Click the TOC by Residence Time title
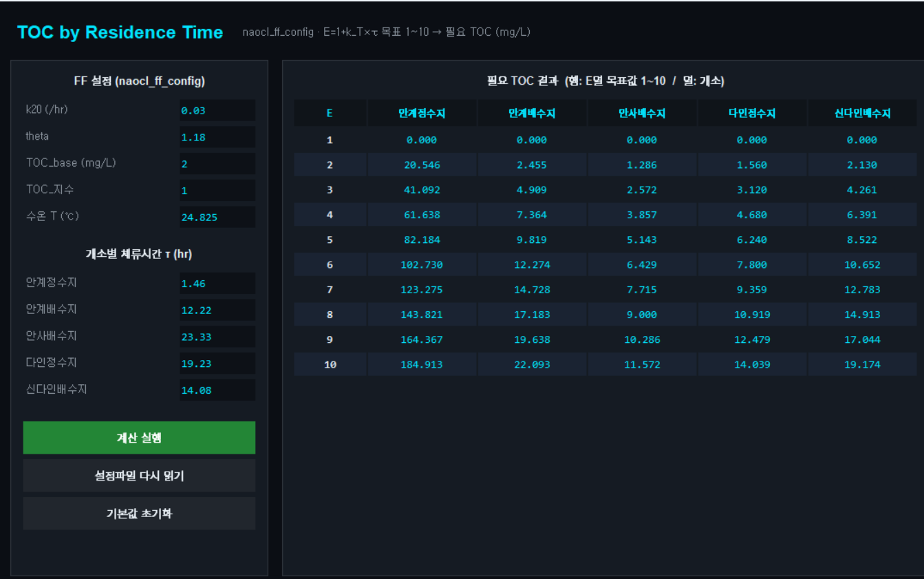 coord(120,32)
